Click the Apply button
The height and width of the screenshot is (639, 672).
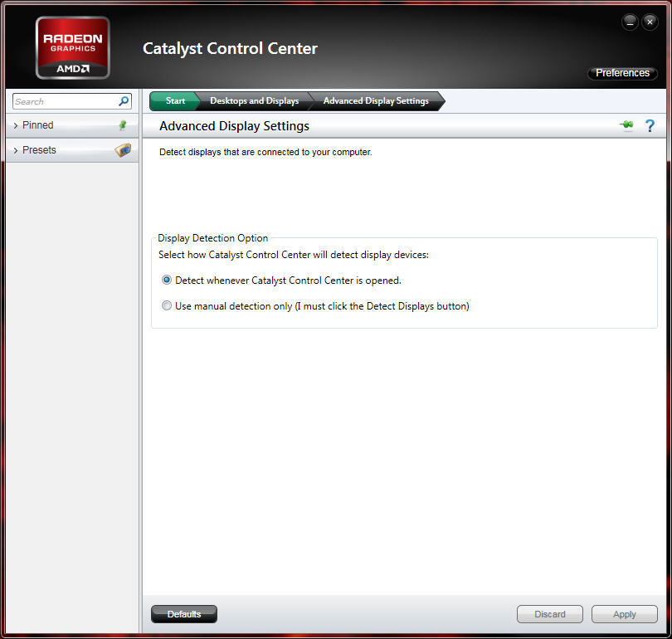pyautogui.click(x=625, y=614)
